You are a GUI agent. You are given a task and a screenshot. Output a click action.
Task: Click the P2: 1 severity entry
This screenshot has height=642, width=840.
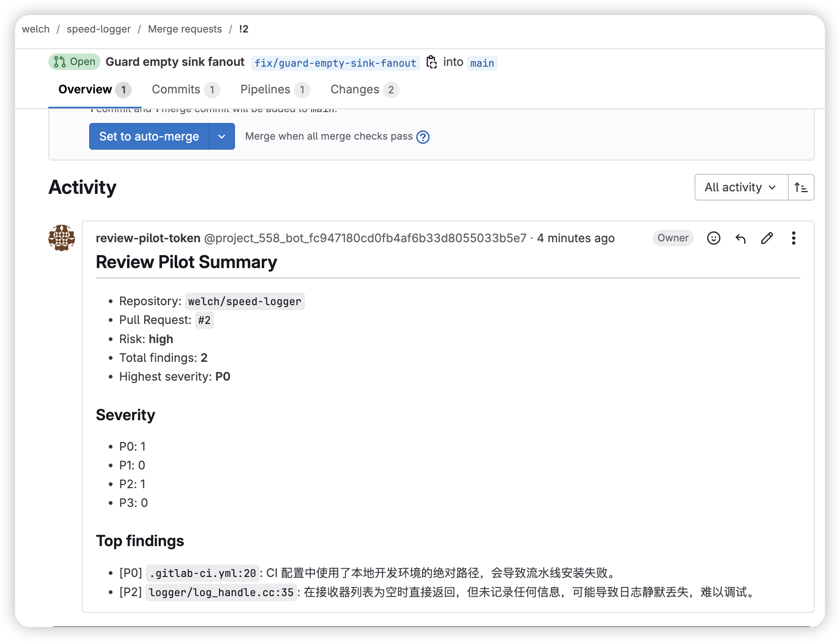(x=132, y=484)
